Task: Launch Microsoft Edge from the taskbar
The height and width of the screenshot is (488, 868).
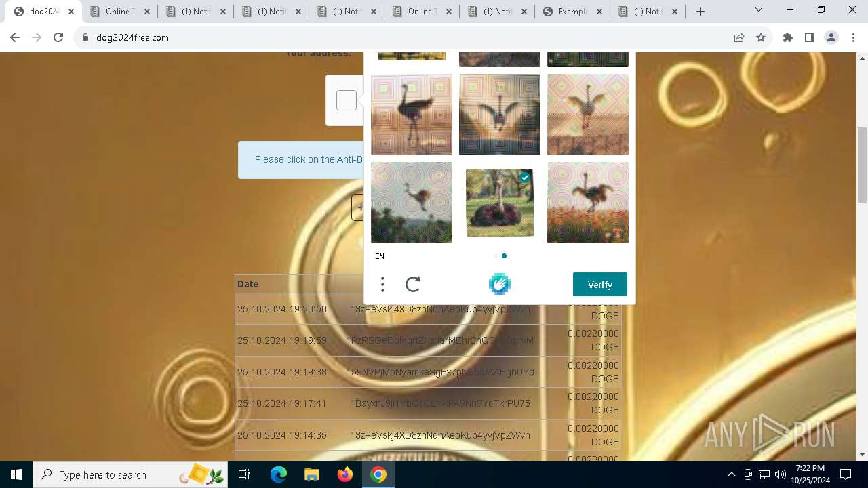Action: tap(279, 474)
